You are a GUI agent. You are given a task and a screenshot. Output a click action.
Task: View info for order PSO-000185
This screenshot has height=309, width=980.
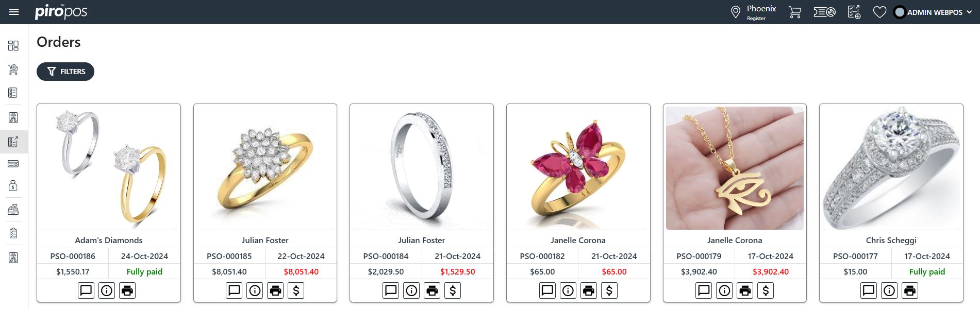click(x=255, y=290)
